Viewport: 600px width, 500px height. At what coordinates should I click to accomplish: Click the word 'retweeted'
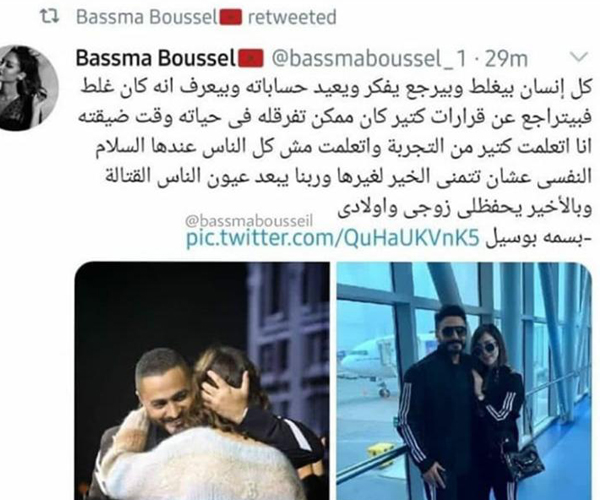(x=292, y=18)
